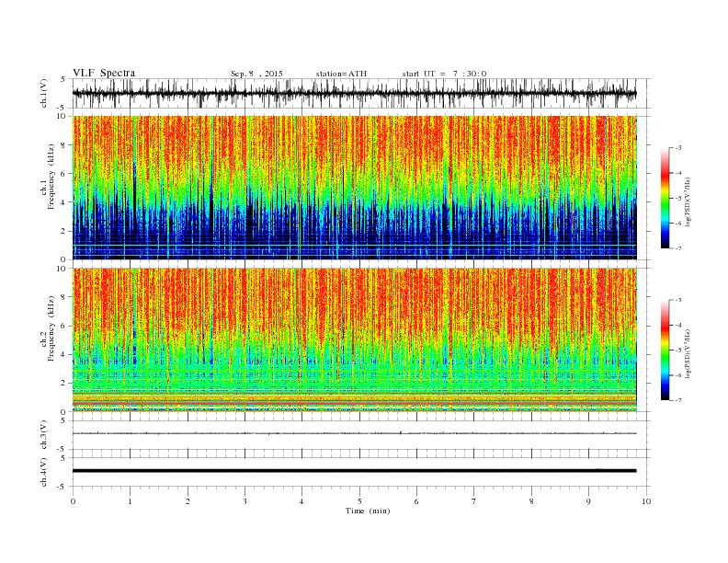
Task: Click the "-7" label on ch.2 color bar
Action: [x=678, y=400]
